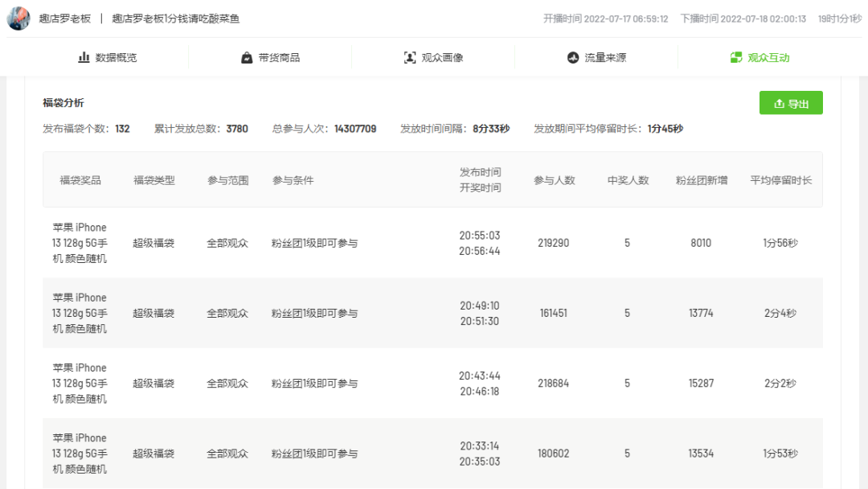Click the 观众互动 chat icon

coord(736,58)
